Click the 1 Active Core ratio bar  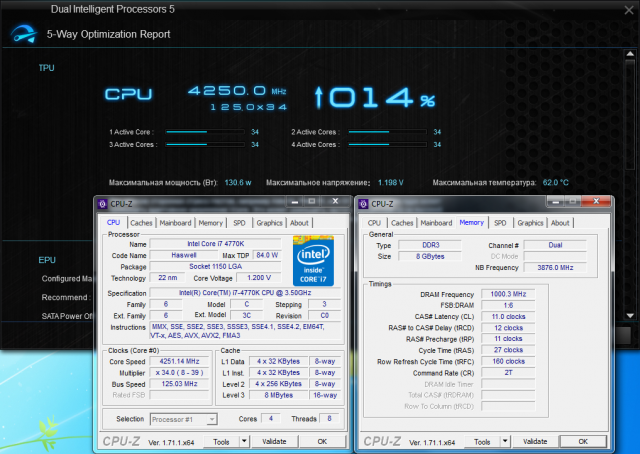click(x=205, y=132)
